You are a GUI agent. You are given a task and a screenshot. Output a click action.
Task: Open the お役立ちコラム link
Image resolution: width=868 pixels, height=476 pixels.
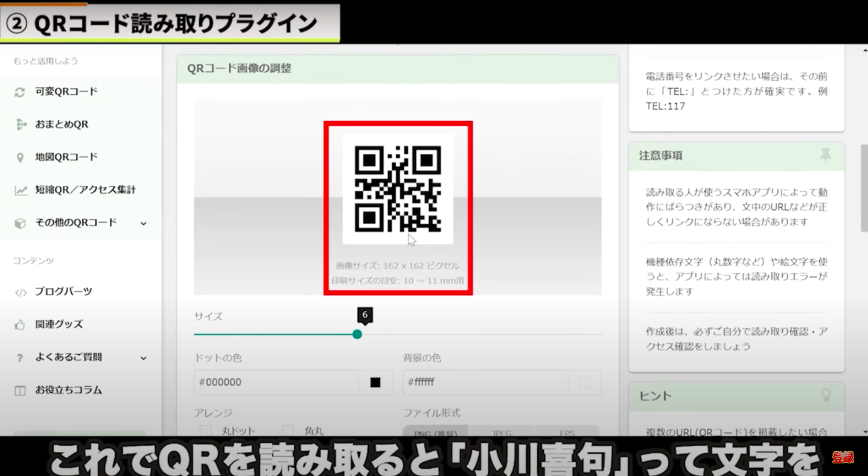coord(68,390)
